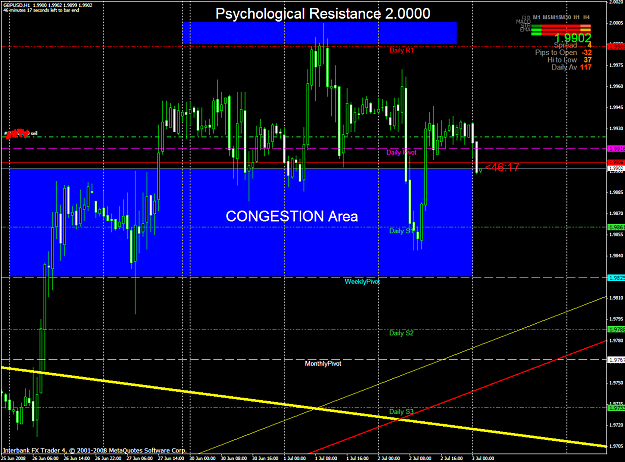625x462 pixels.
Task: Click the "27 Jun 14:00" time axis label
Action: [x=172, y=458]
